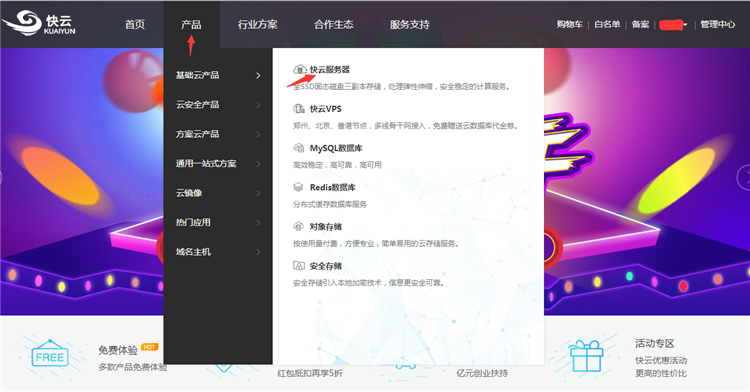Screen dimensions: 750x392
Task: Expand 域名主机 submenu chevron
Action: pyautogui.click(x=258, y=252)
